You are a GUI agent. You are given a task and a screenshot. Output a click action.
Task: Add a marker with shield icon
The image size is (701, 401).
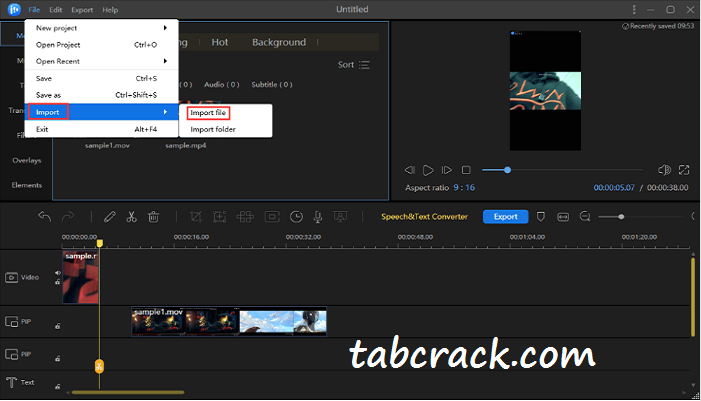(x=541, y=217)
